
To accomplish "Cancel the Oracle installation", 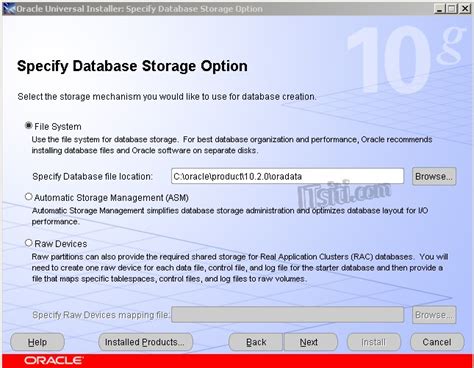I will (x=437, y=342).
